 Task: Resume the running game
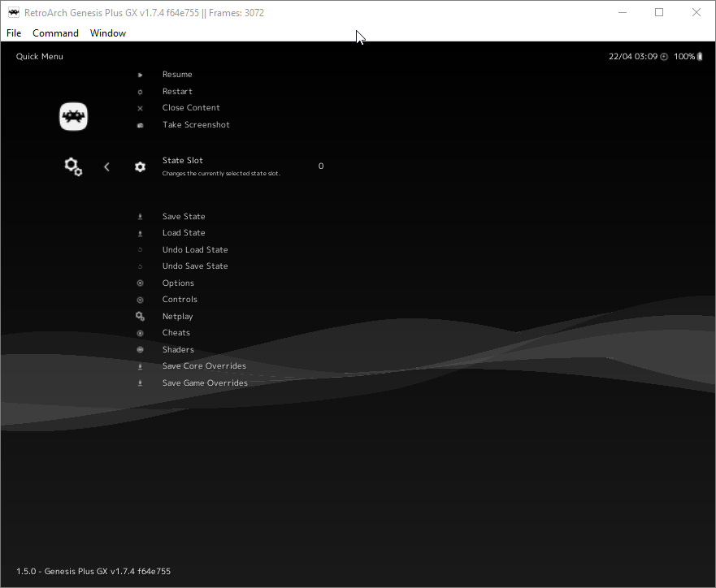pyautogui.click(x=177, y=75)
